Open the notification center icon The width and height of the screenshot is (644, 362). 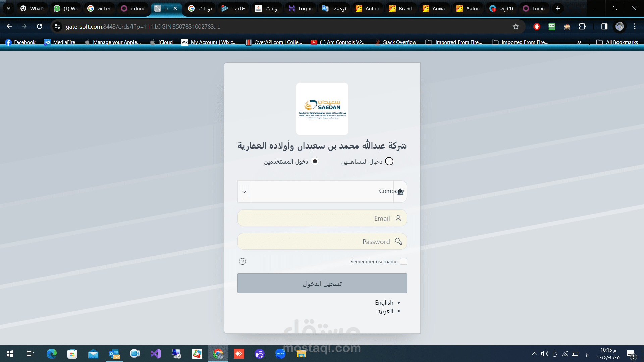pyautogui.click(x=631, y=354)
